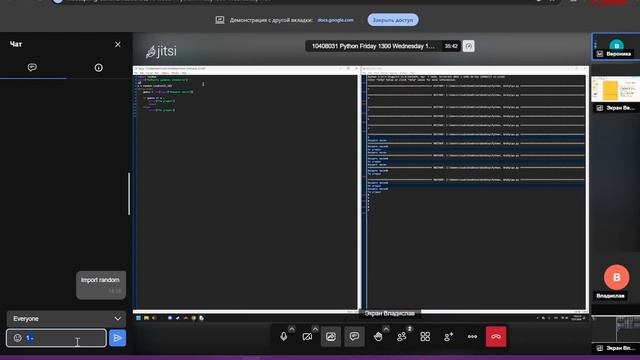Click the 'Чат' panel heading
This screenshot has height=360, width=640.
(16, 44)
